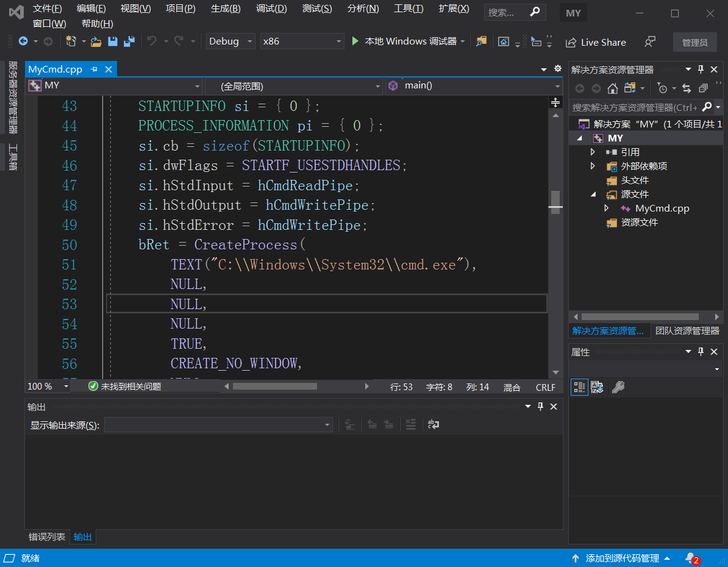Select the 头文件 folder in tree
Screen dimensions: 728x567
click(635, 180)
